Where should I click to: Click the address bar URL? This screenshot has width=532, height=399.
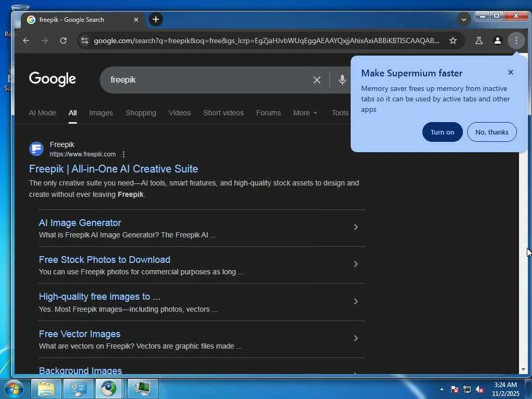pos(267,41)
